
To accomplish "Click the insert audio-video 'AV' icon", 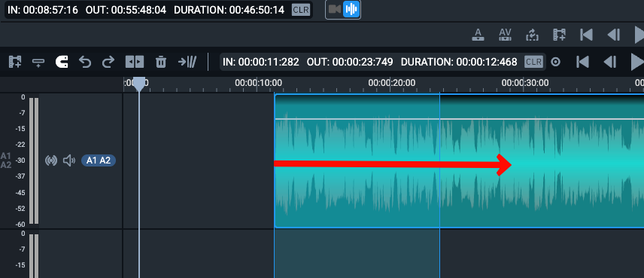I will [x=505, y=35].
